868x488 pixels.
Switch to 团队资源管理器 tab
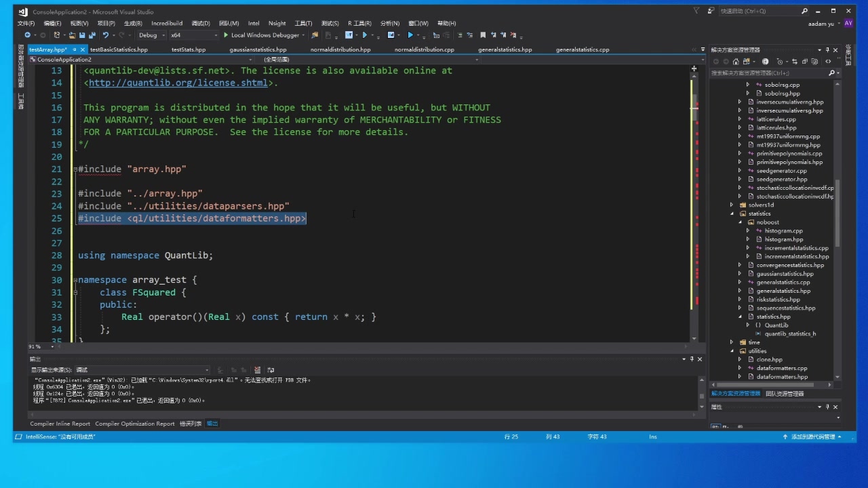coord(785,394)
